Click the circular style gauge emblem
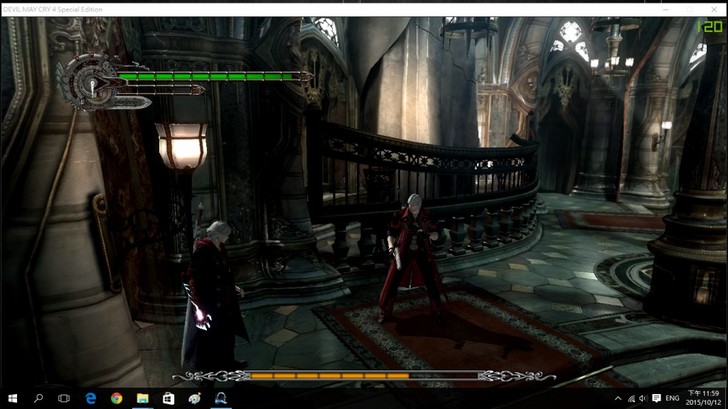728x409 pixels. (x=91, y=84)
